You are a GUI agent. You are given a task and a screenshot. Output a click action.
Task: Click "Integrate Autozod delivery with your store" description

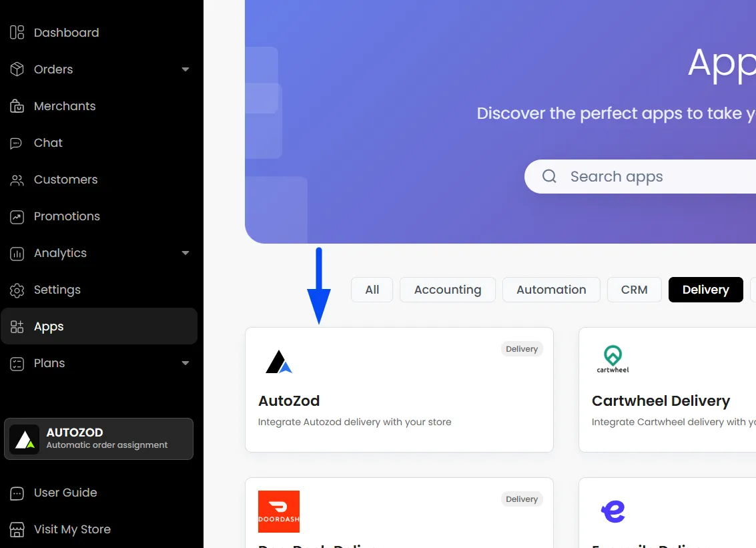[354, 422]
